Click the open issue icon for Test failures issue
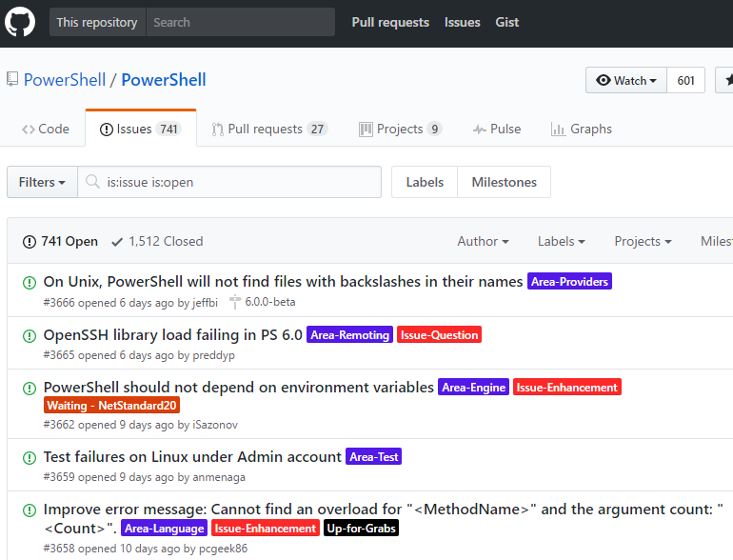This screenshot has width=733, height=560. 29,457
